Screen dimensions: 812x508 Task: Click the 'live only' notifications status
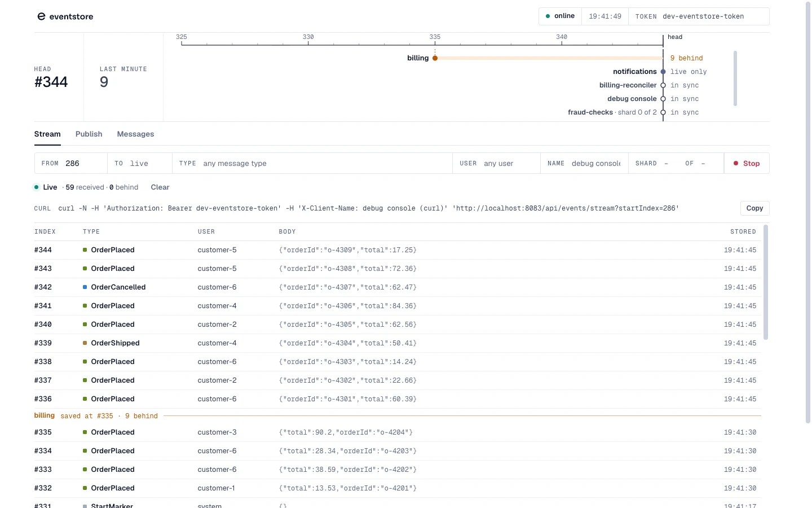(x=689, y=72)
